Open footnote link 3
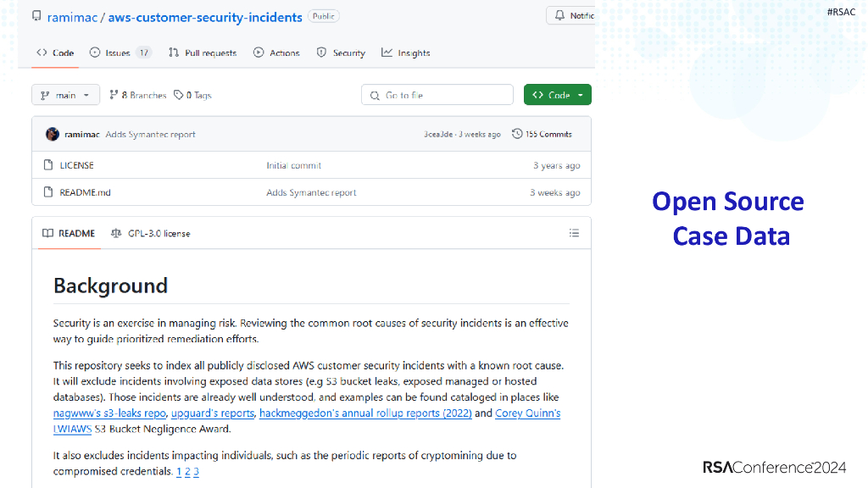 196,471
